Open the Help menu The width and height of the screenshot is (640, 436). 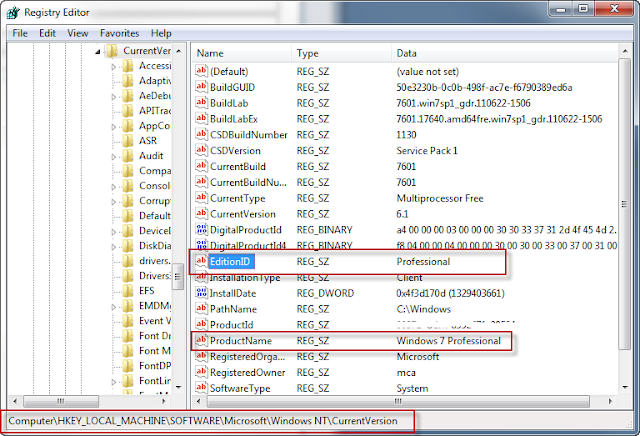coord(161,33)
